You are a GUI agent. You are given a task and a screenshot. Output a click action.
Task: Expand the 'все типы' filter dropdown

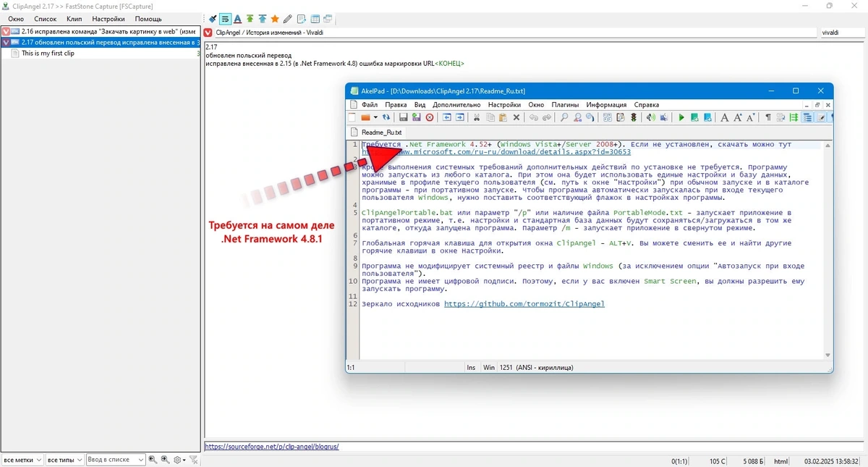[x=64, y=460]
